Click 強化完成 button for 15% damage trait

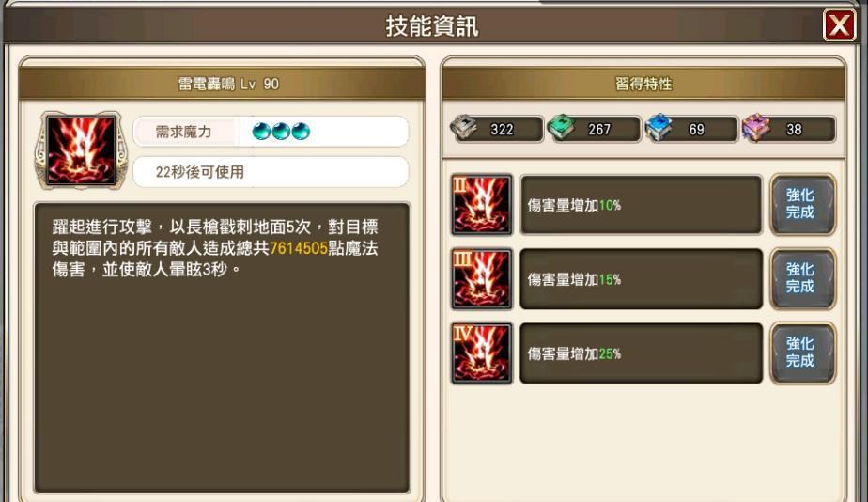point(802,278)
